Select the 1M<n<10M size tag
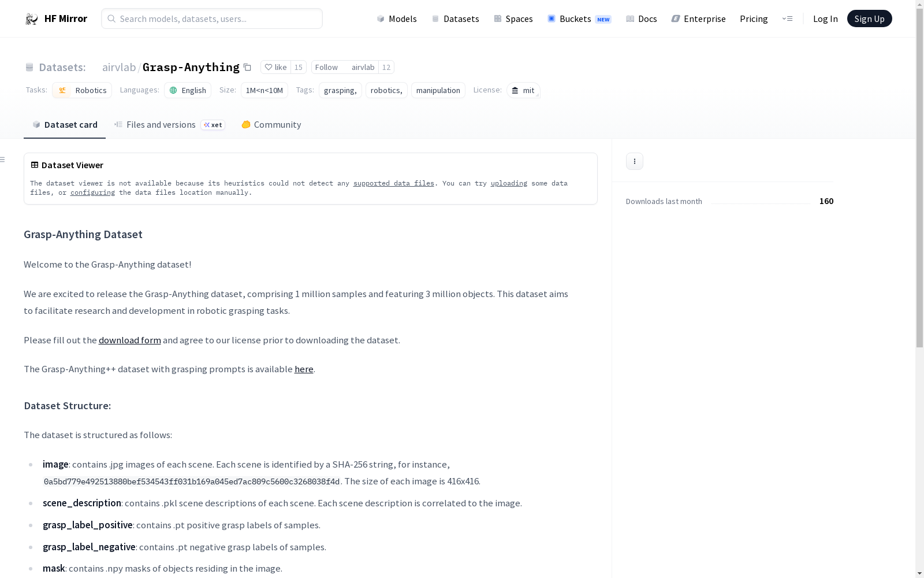The height and width of the screenshot is (578, 924). (x=264, y=90)
